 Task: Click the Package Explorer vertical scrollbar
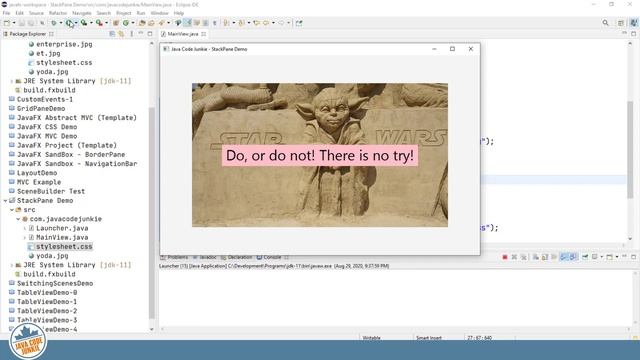coord(152,212)
